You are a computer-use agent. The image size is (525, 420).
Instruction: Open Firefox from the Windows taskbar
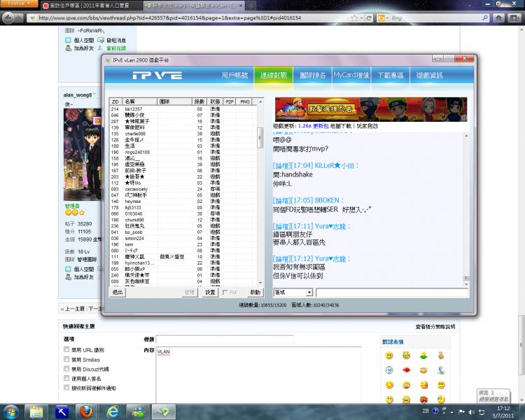point(87,410)
